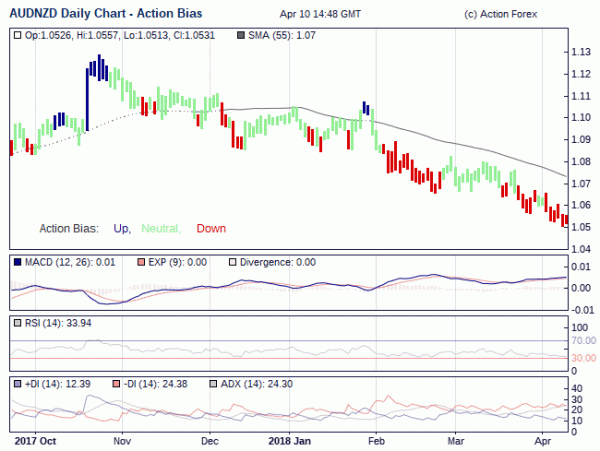This screenshot has height=451, width=600.
Task: Click the AUDNZD Daily Chart title
Action: (x=106, y=14)
